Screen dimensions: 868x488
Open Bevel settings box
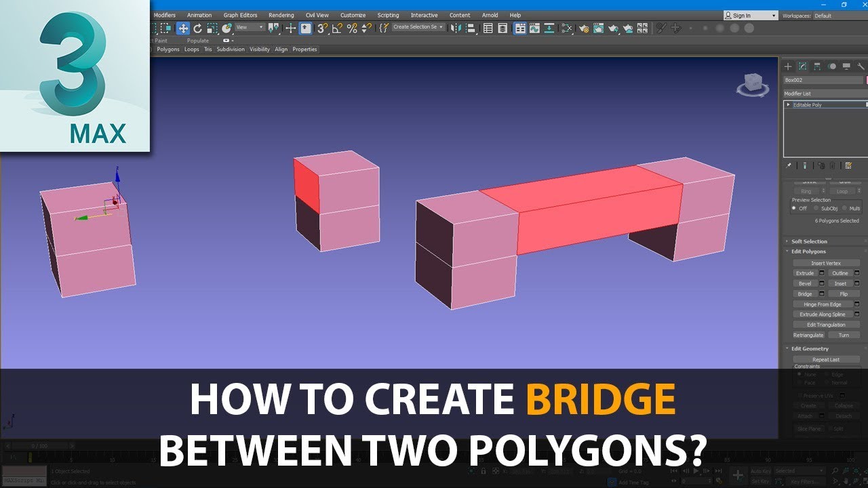[822, 283]
